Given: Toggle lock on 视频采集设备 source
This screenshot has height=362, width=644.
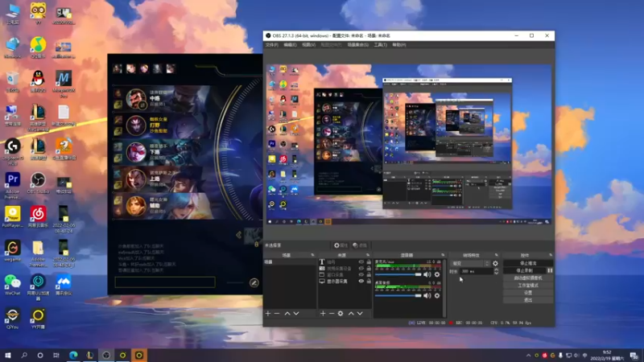Looking at the screenshot, I should (x=369, y=269).
